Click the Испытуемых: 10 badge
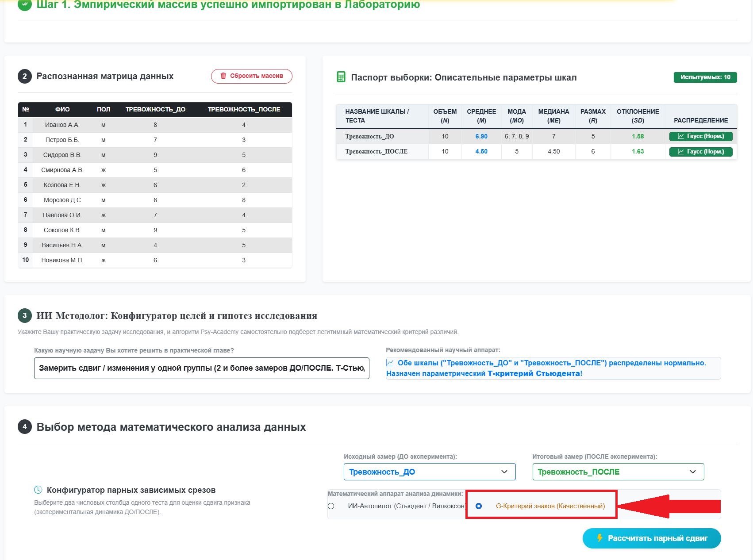Viewport: 753px width, 560px height. tap(705, 77)
